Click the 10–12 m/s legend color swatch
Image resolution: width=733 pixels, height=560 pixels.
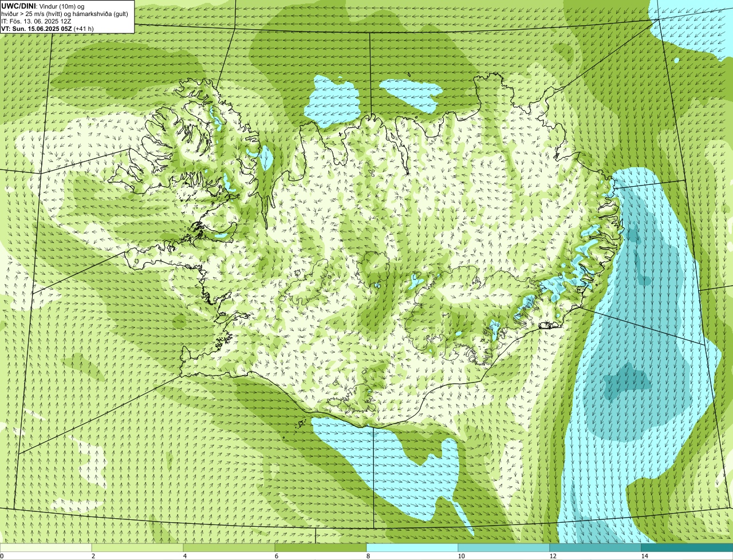pos(504,547)
